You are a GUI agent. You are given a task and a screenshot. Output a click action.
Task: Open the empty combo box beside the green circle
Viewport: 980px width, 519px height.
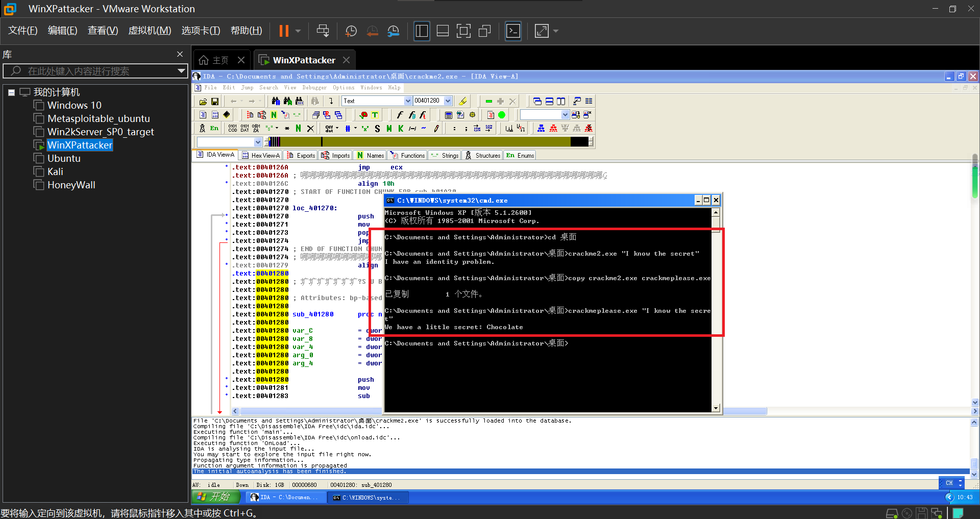click(565, 115)
